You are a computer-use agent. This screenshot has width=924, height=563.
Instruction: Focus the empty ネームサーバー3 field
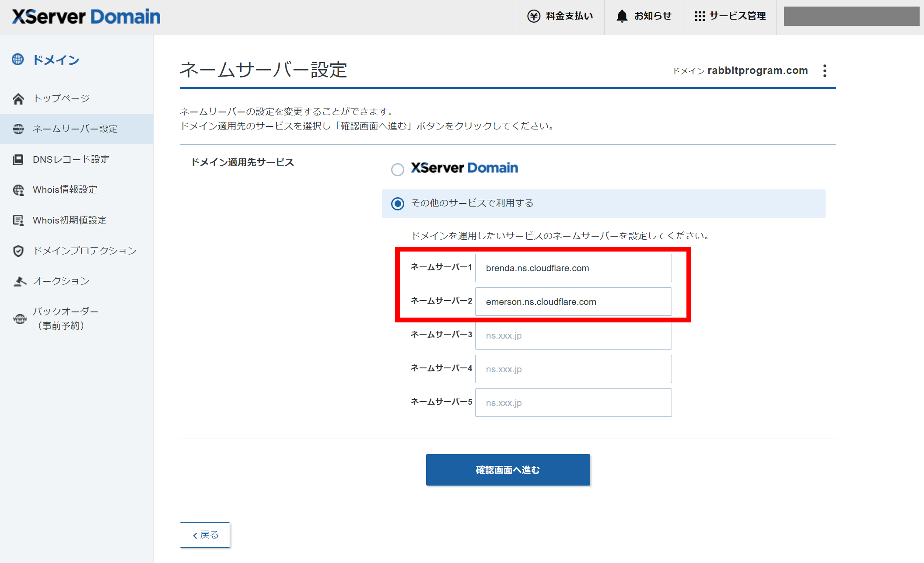[573, 336]
